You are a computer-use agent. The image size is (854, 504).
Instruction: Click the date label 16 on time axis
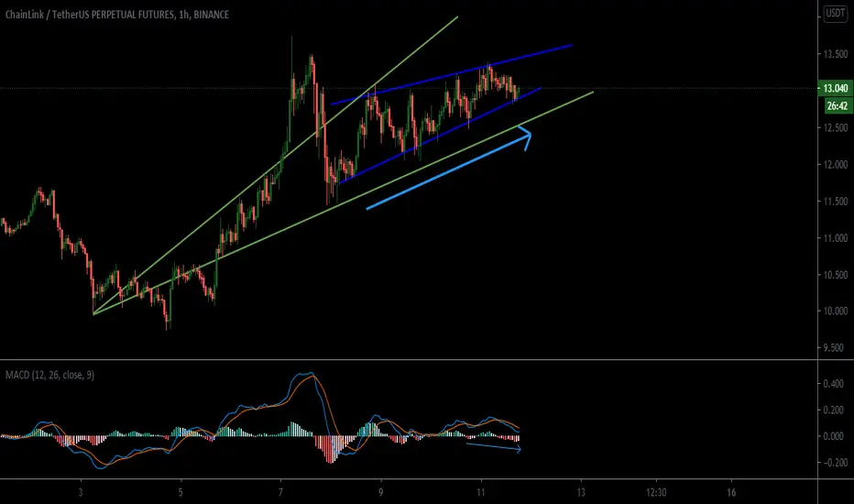coord(731,493)
